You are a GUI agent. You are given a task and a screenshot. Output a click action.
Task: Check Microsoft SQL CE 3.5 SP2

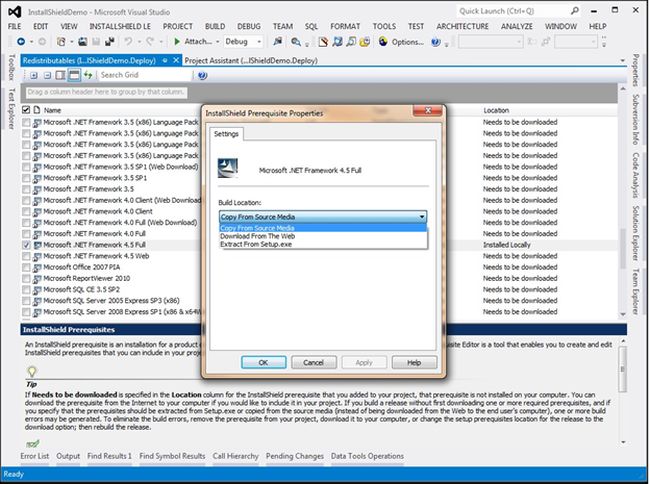pos(26,290)
